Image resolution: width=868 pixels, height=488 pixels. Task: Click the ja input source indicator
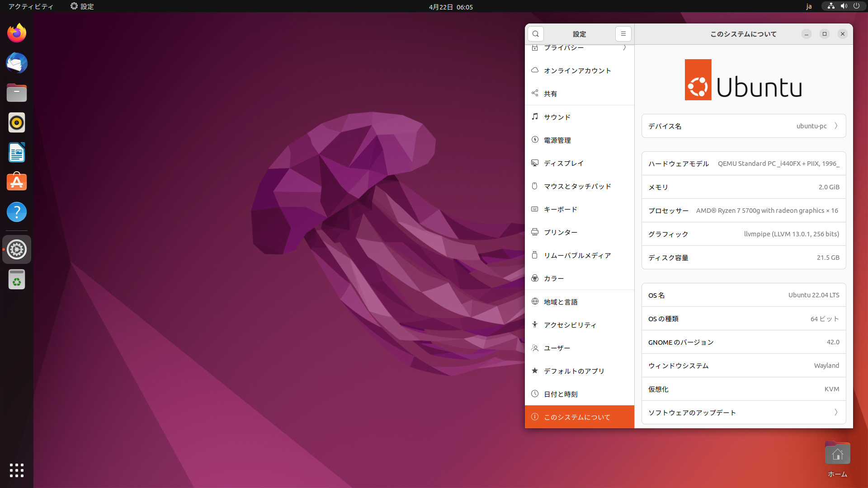(809, 6)
